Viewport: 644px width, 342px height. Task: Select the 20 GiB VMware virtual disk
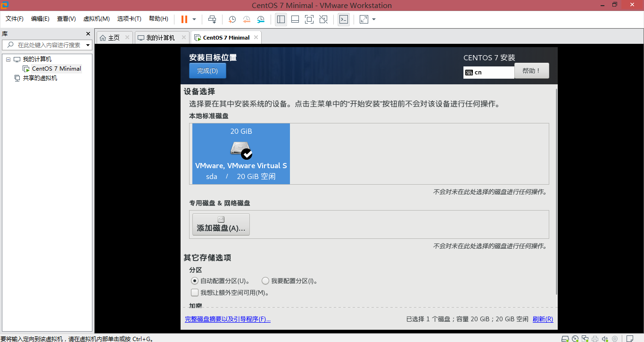[x=241, y=154]
